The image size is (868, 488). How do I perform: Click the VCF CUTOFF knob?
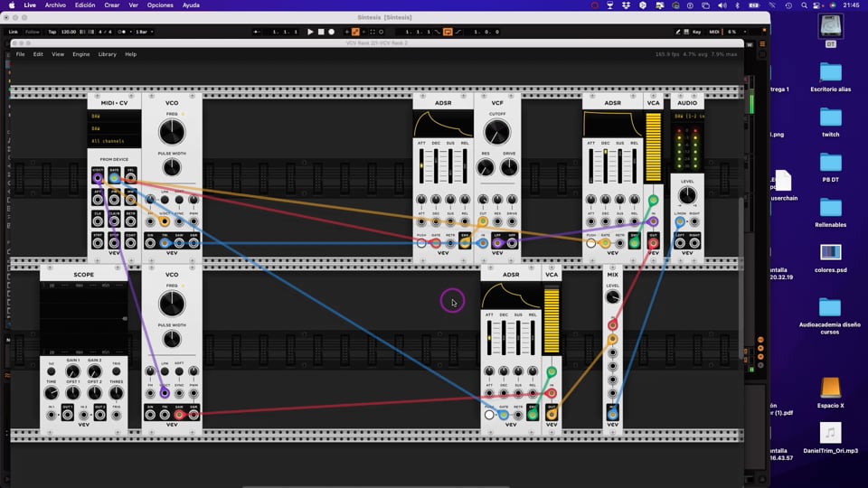tap(497, 132)
